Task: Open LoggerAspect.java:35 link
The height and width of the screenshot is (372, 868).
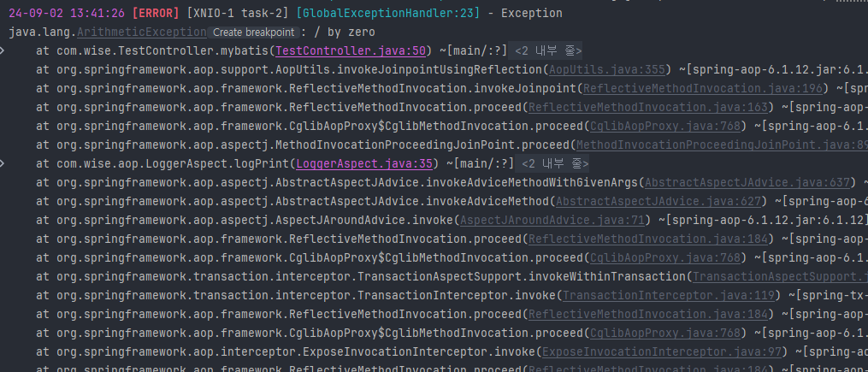Action: point(364,164)
